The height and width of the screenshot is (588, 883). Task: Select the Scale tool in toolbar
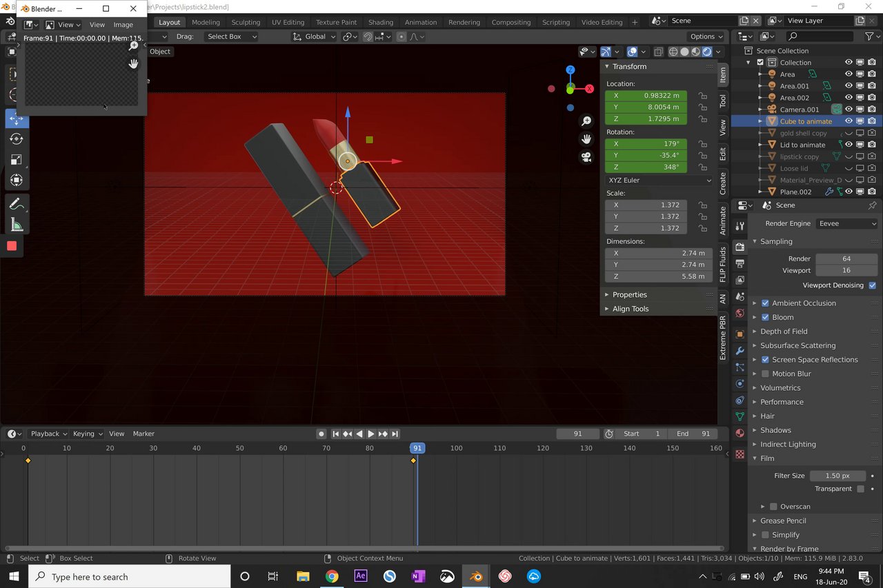point(17,160)
